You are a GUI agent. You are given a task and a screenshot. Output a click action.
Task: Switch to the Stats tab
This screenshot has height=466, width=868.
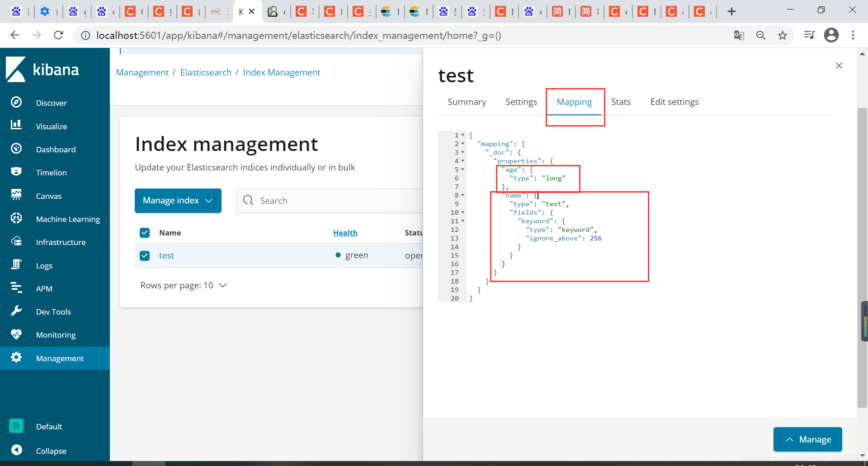coord(621,102)
